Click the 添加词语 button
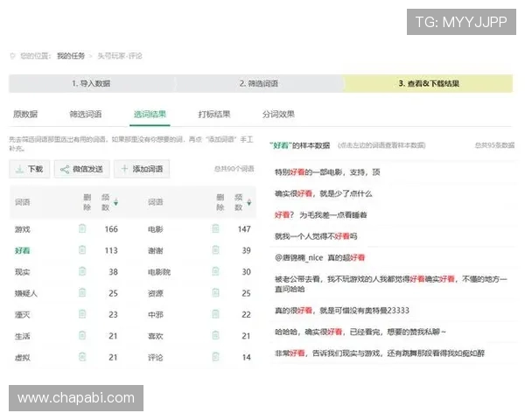This screenshot has width=525, height=420. click(x=142, y=169)
